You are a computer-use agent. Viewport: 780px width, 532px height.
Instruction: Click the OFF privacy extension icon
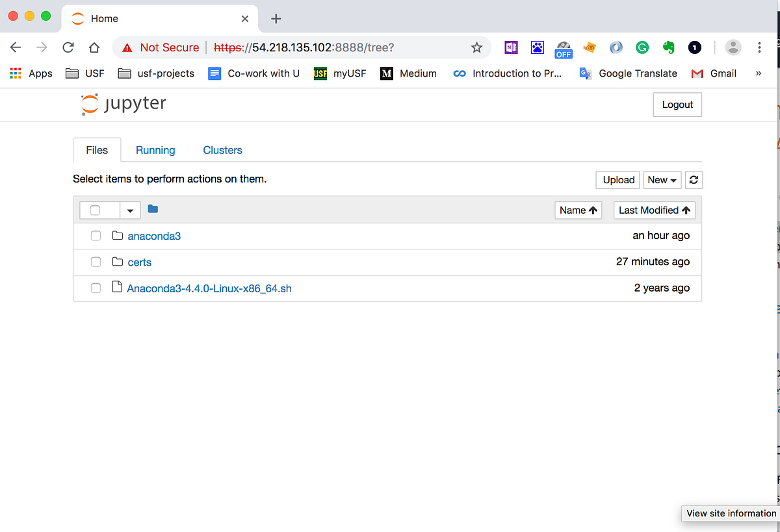point(563,47)
